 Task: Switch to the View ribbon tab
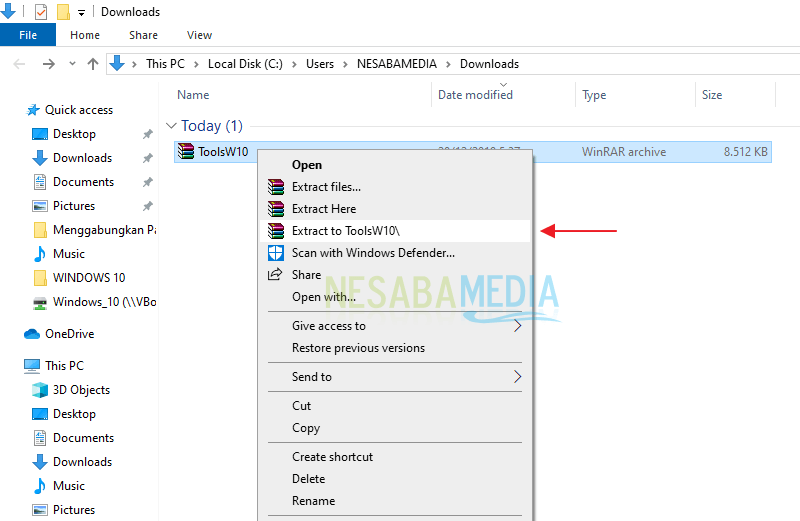[199, 35]
